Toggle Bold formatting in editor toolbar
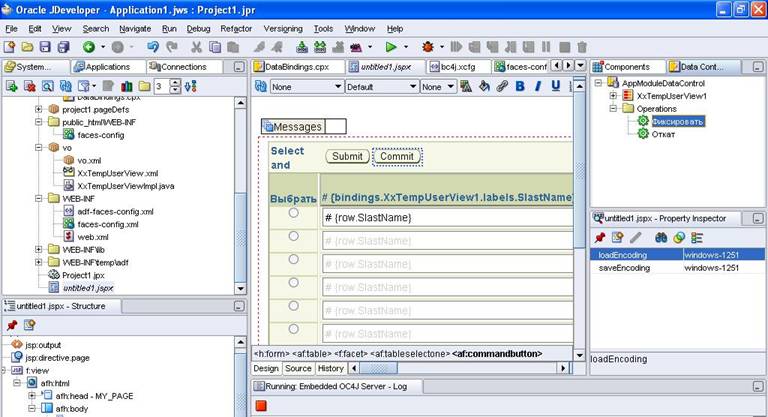 pos(520,87)
